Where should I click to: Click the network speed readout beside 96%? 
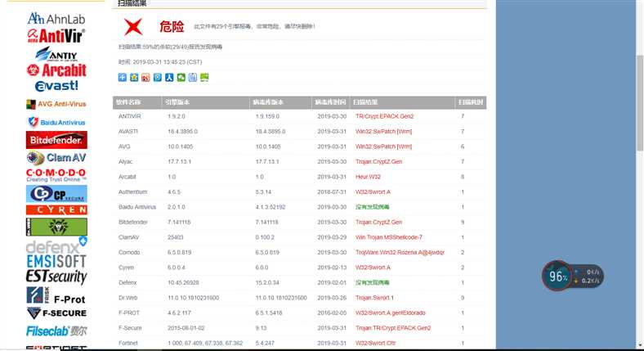588,277
